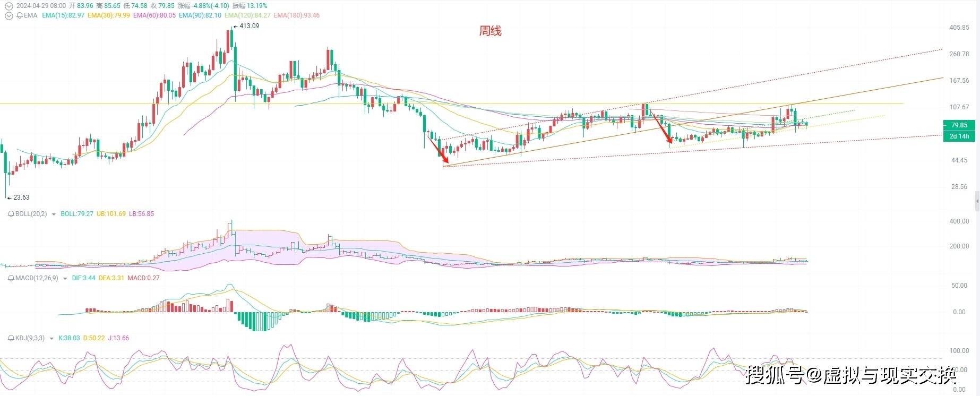Open the KDJ(9,3,3) dropdown arrow
The height and width of the screenshot is (396, 980).
pyautogui.click(x=51, y=338)
